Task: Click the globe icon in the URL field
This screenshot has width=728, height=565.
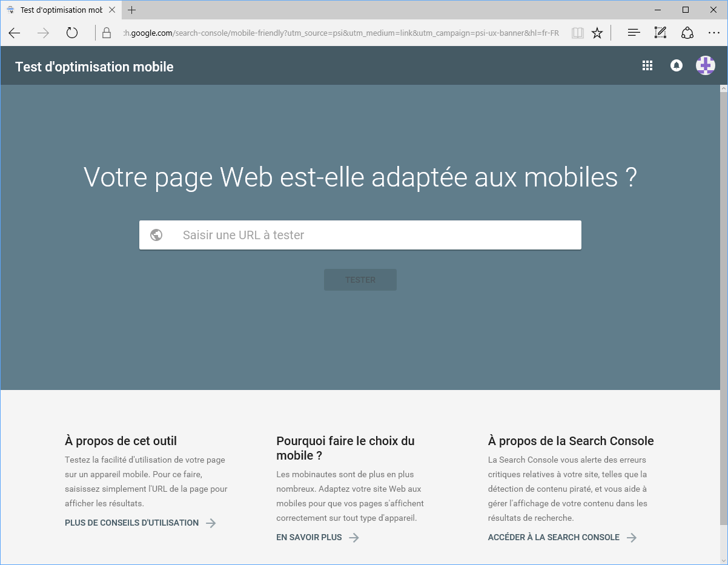Action: point(156,235)
